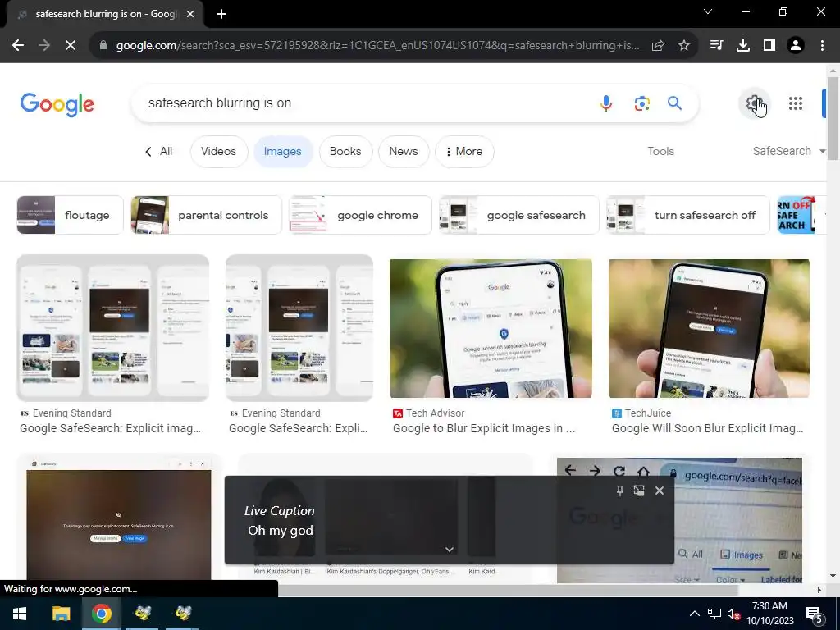Show hidden system tray icons
Screen dimensions: 840x630
point(694,614)
